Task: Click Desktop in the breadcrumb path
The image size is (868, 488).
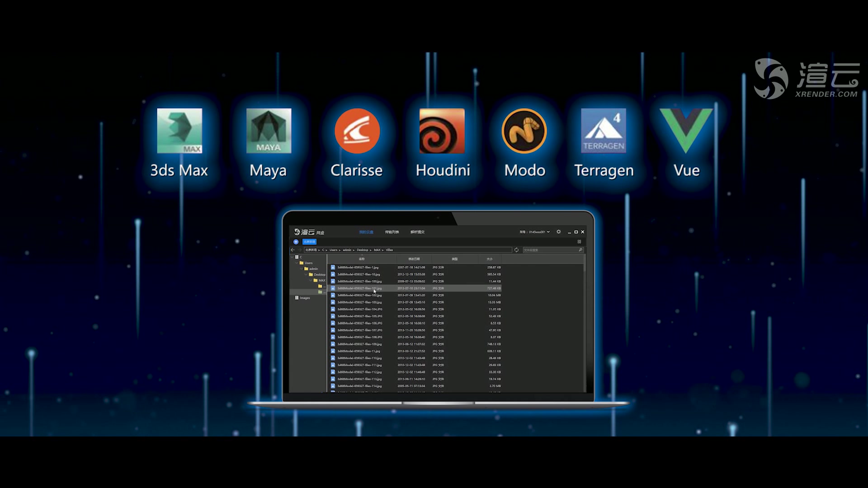Action: 363,250
